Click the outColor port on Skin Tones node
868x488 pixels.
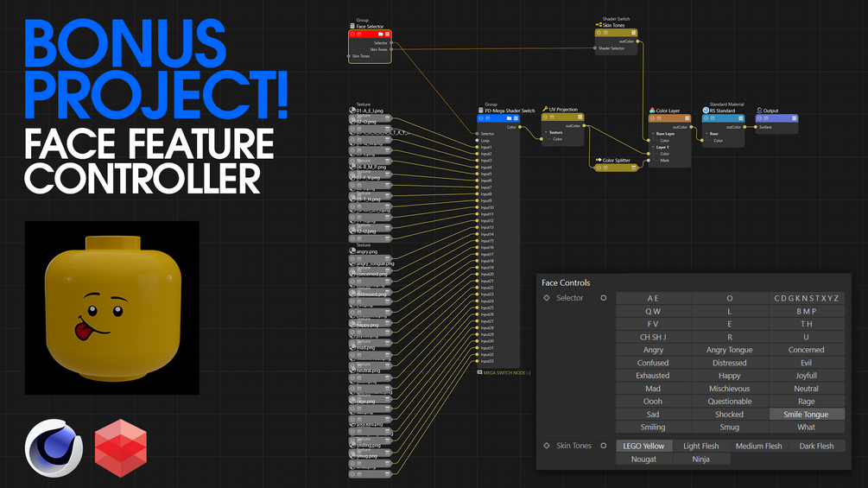pos(637,41)
